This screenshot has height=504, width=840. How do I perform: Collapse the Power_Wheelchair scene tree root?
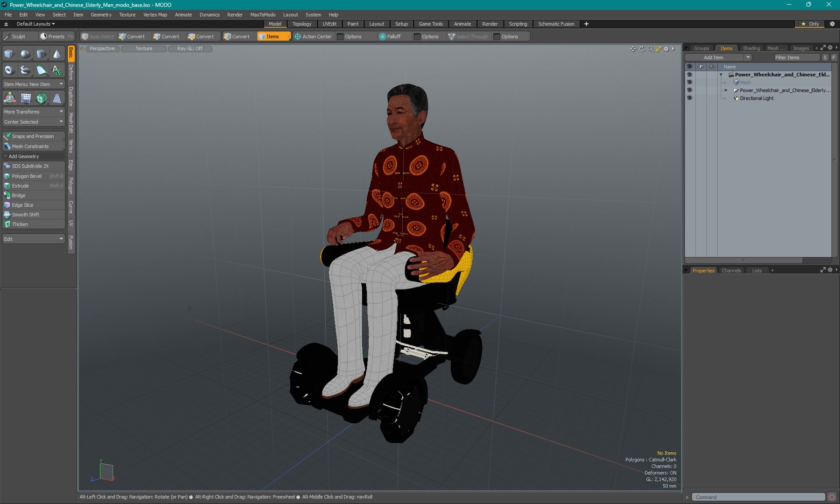(x=721, y=75)
